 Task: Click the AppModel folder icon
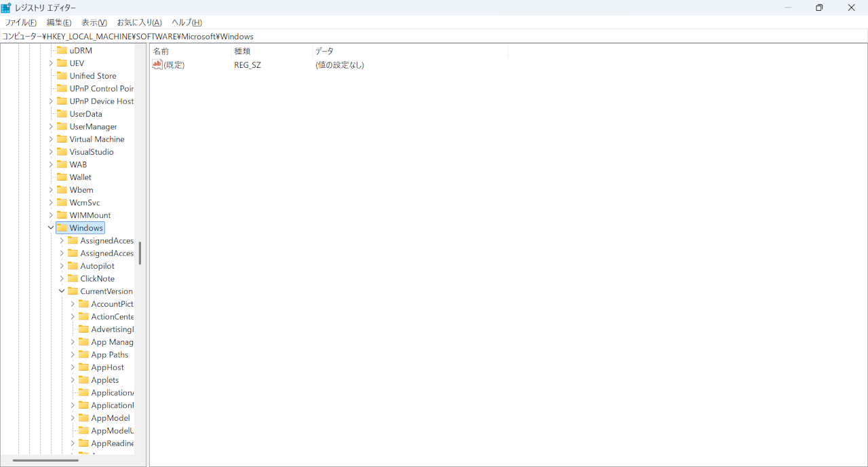83,418
